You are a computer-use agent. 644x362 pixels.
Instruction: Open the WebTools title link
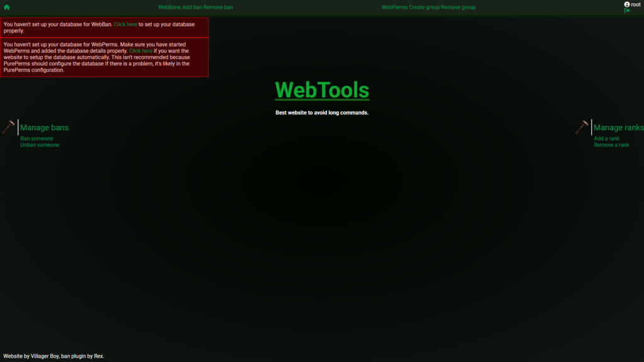tap(322, 90)
